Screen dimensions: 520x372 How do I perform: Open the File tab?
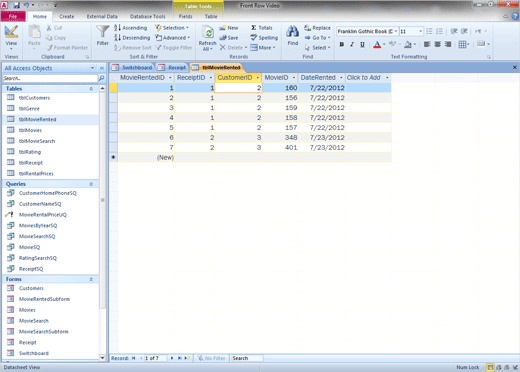pyautogui.click(x=13, y=16)
